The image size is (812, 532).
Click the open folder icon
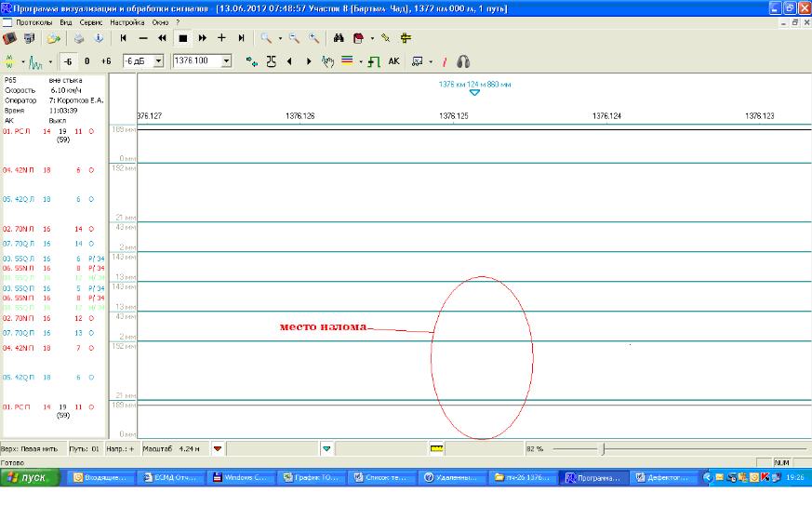(x=55, y=38)
